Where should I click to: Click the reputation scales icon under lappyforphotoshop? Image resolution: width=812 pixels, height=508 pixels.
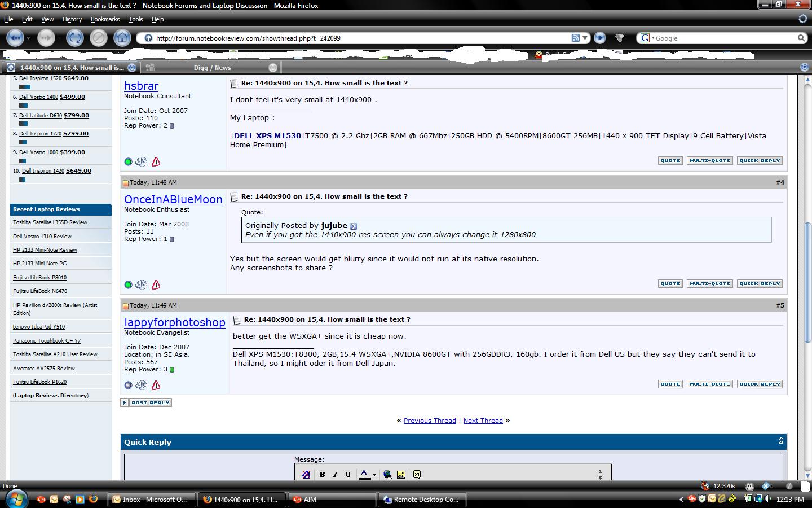(141, 385)
